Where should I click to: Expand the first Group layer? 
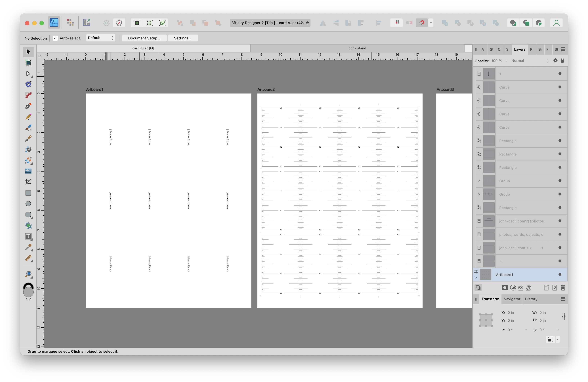pos(479,181)
